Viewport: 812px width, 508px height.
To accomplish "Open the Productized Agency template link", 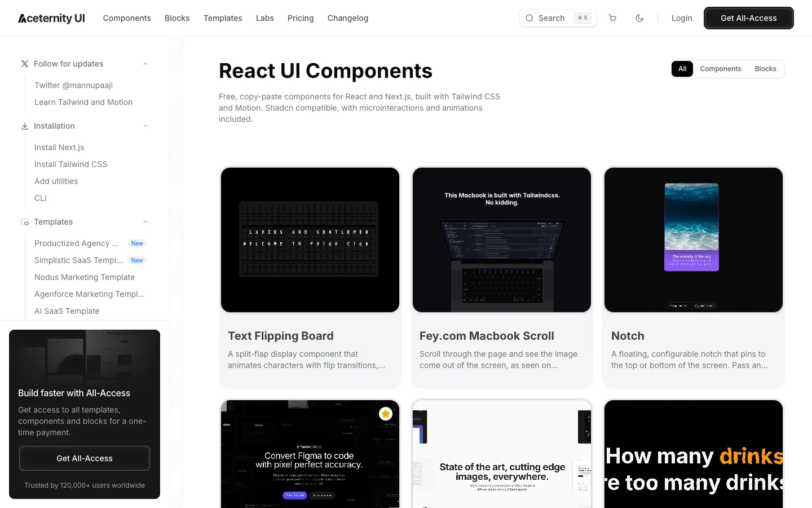I will coord(77,243).
